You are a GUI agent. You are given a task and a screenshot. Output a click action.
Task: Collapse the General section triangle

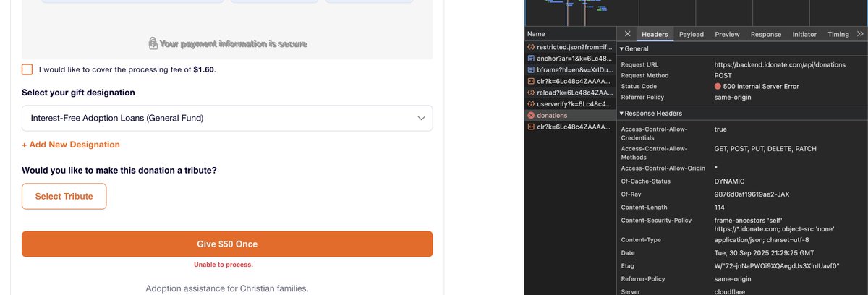click(x=622, y=48)
